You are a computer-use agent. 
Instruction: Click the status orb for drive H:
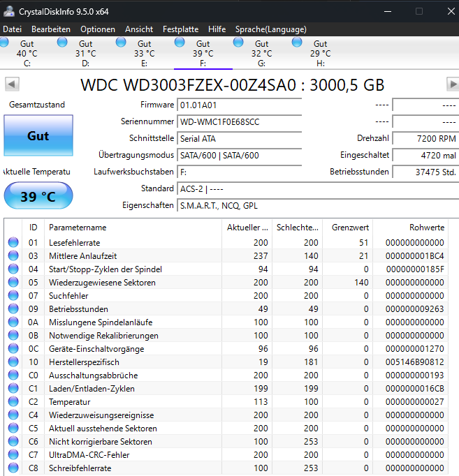297,42
